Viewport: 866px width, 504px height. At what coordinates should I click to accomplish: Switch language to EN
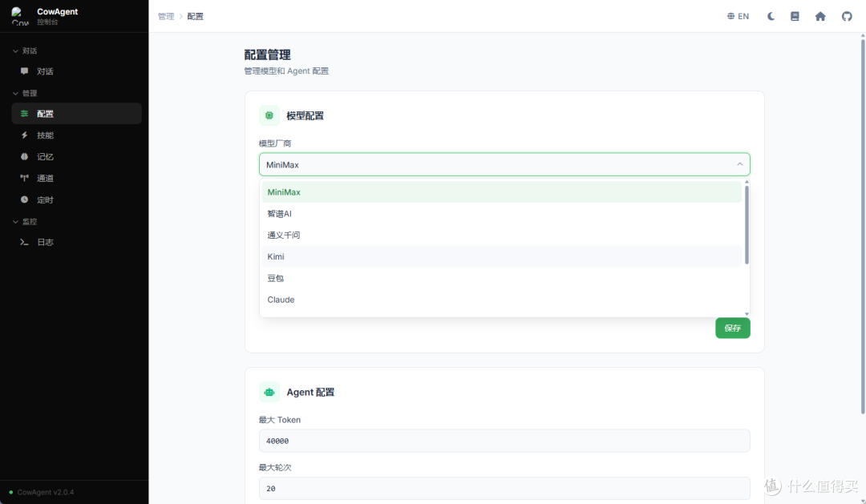click(738, 16)
